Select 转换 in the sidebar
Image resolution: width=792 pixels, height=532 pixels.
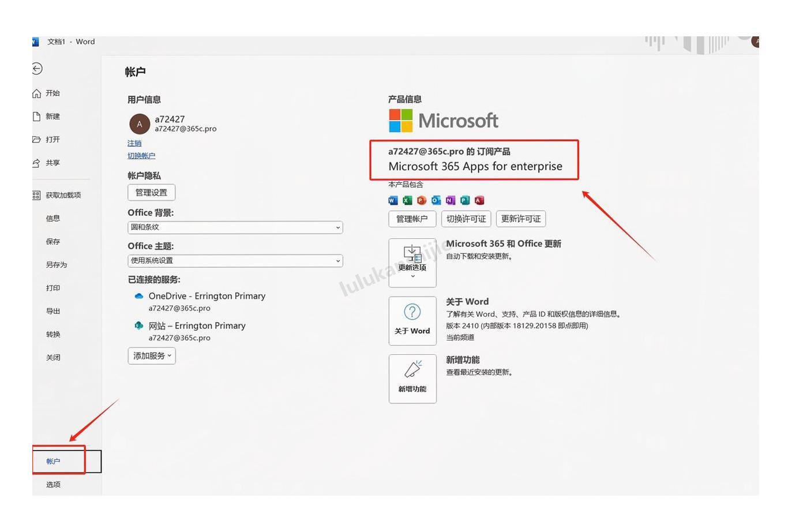(53, 335)
